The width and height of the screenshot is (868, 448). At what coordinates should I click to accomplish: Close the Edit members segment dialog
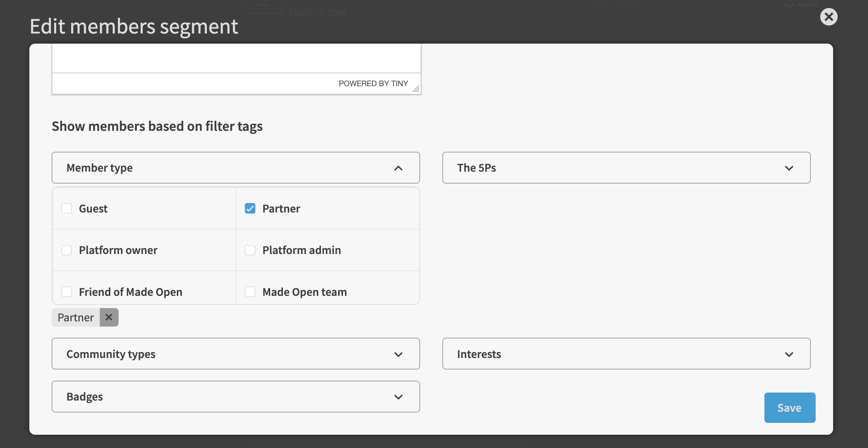tap(829, 16)
